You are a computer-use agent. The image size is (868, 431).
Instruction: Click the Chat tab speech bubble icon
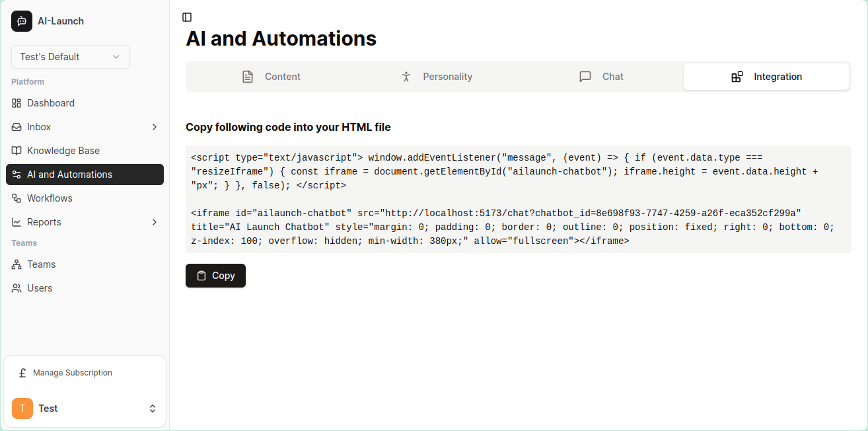[585, 77]
